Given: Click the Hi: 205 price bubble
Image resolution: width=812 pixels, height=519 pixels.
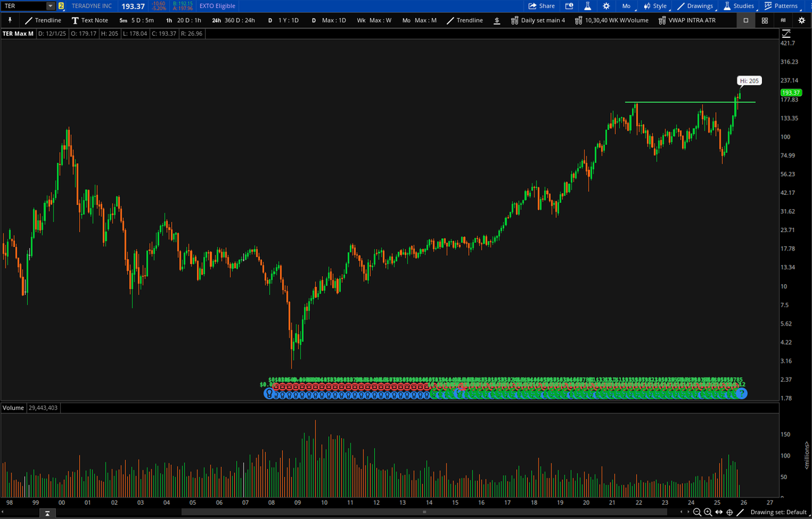Looking at the screenshot, I should (749, 81).
